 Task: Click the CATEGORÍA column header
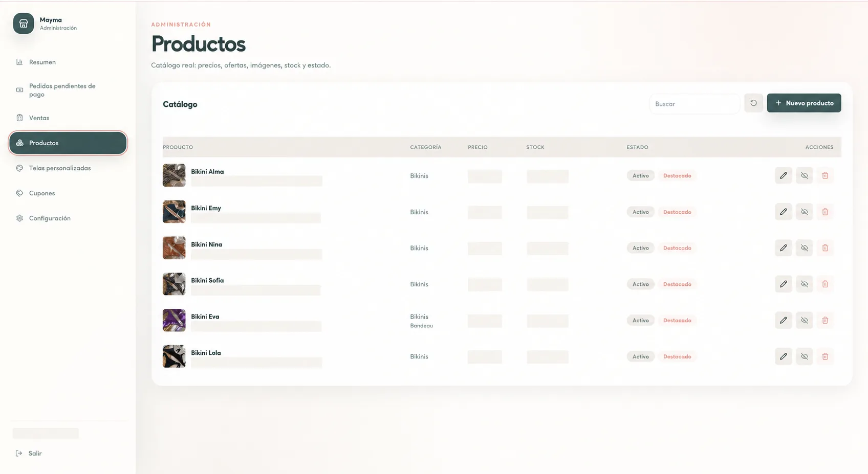(425, 147)
